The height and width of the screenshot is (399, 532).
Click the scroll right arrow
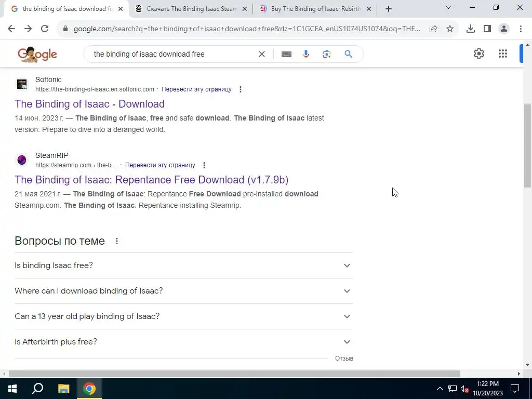point(519,374)
